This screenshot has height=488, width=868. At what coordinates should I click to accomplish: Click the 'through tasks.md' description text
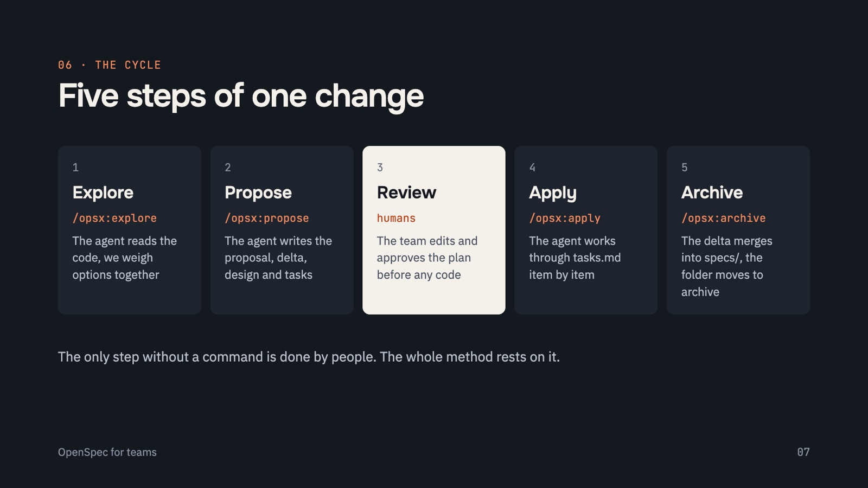pos(575,258)
